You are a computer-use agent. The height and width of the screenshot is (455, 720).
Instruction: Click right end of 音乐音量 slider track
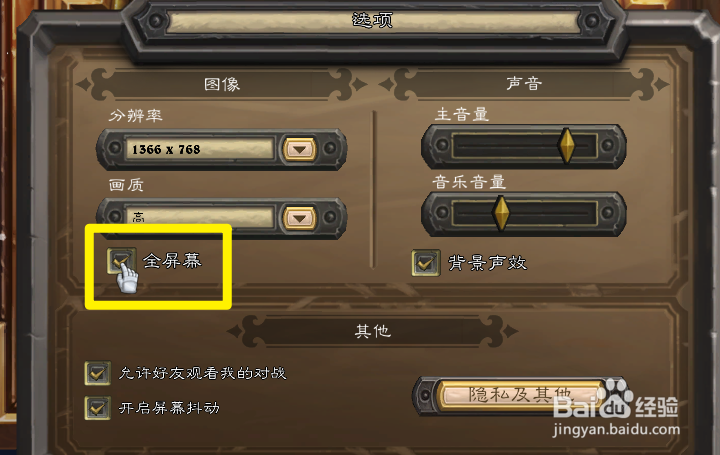(x=590, y=213)
